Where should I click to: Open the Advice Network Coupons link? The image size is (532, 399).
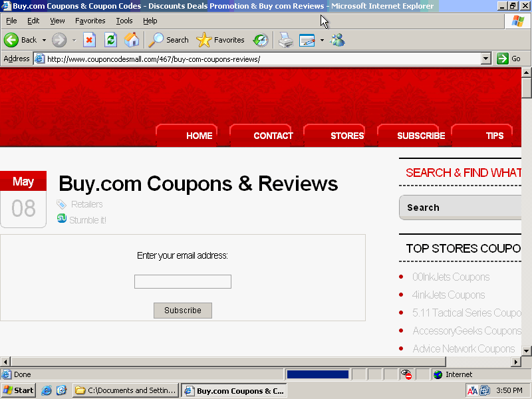[x=464, y=348]
